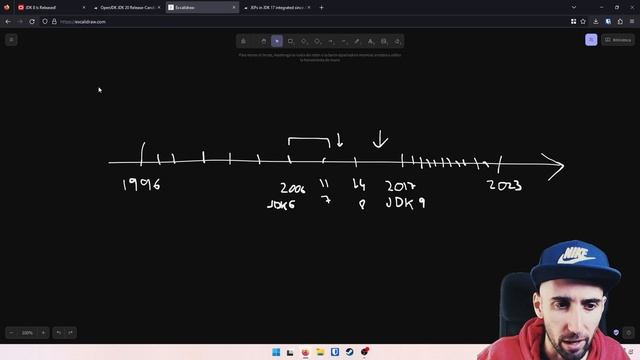The image size is (640, 360).
Task: Switch to OpenJDK JDK 20 Release tab
Action: [127, 7]
